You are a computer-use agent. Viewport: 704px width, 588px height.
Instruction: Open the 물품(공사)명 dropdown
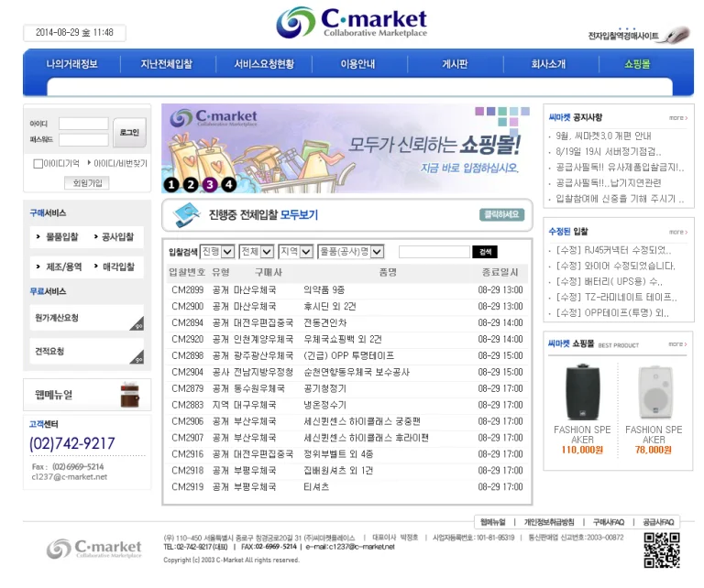pyautogui.click(x=351, y=252)
